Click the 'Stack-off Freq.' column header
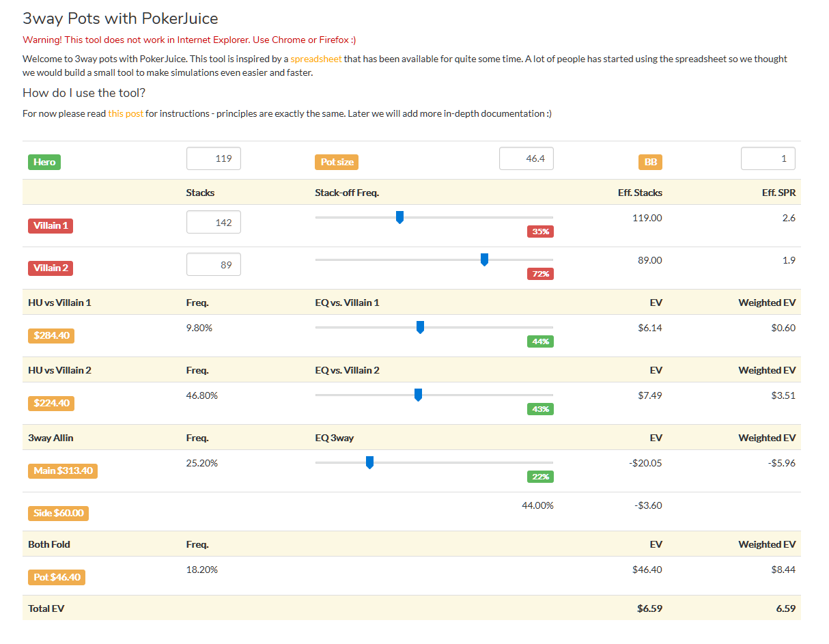 [347, 193]
